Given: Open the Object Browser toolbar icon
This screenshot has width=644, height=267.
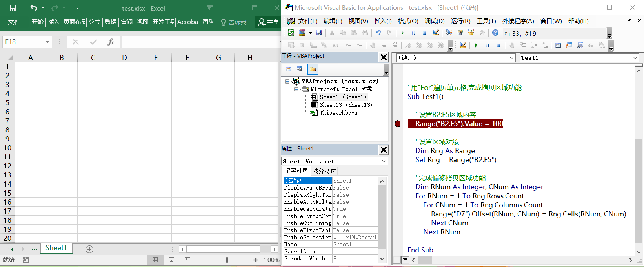Looking at the screenshot, I should (471, 33).
